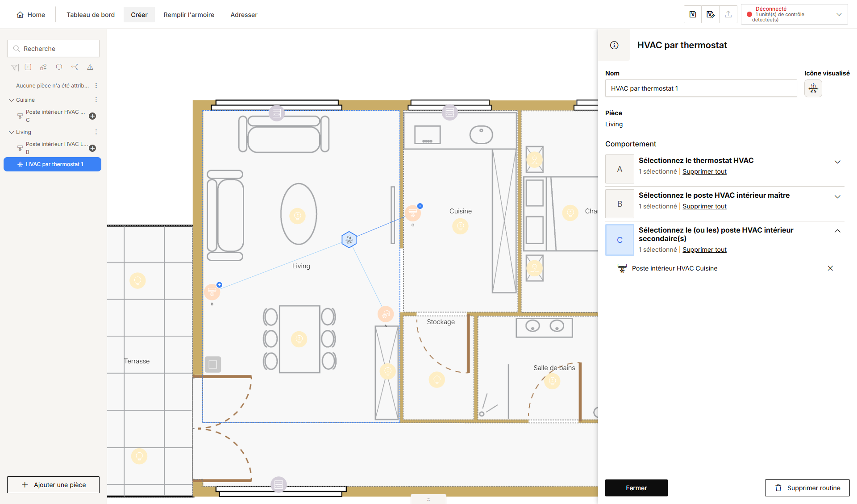Select the HVAC unit B icon in Living

coord(212,292)
